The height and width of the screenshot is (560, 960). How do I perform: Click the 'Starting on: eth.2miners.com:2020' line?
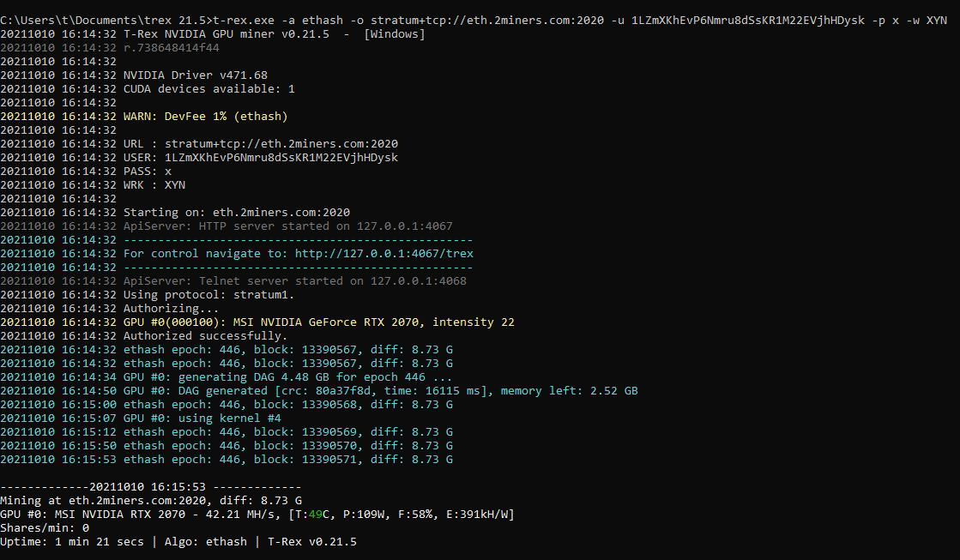click(236, 213)
